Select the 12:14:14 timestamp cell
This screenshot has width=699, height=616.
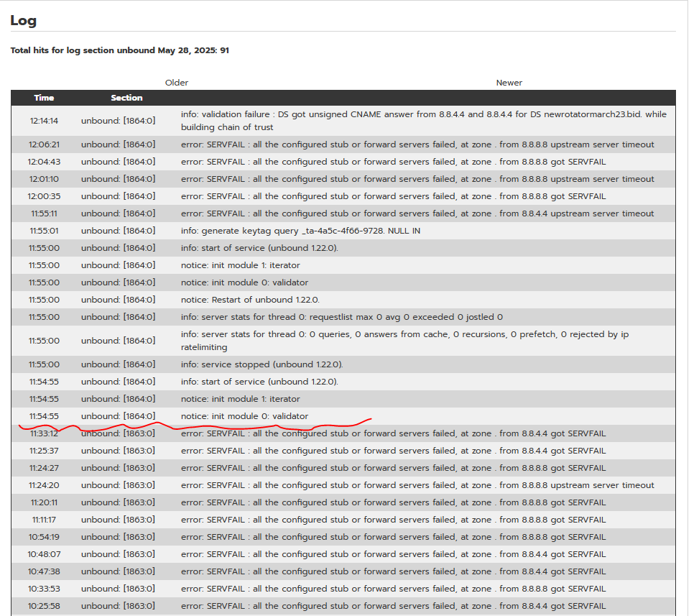point(44,121)
